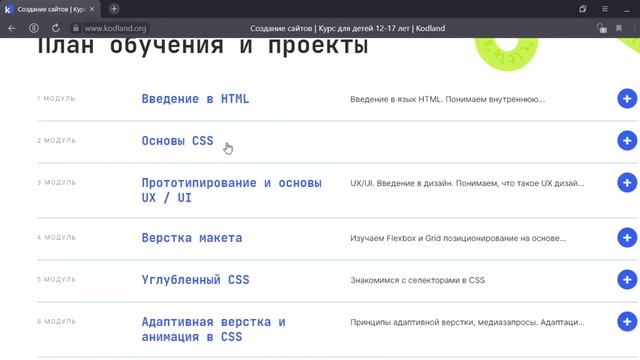The height and width of the screenshot is (360, 640).
Task: Open the browser hamburger menu
Action: tap(605, 9)
